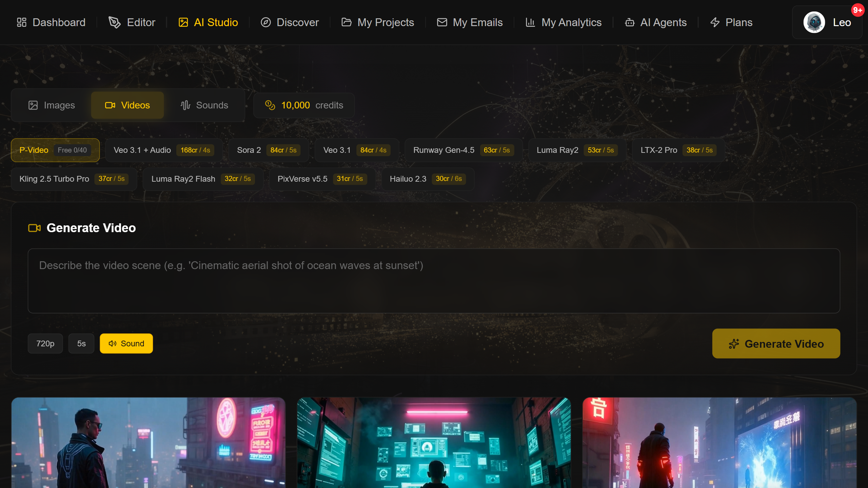Open the Leo profile menu
Screen dimensions: 868x488
click(x=827, y=22)
